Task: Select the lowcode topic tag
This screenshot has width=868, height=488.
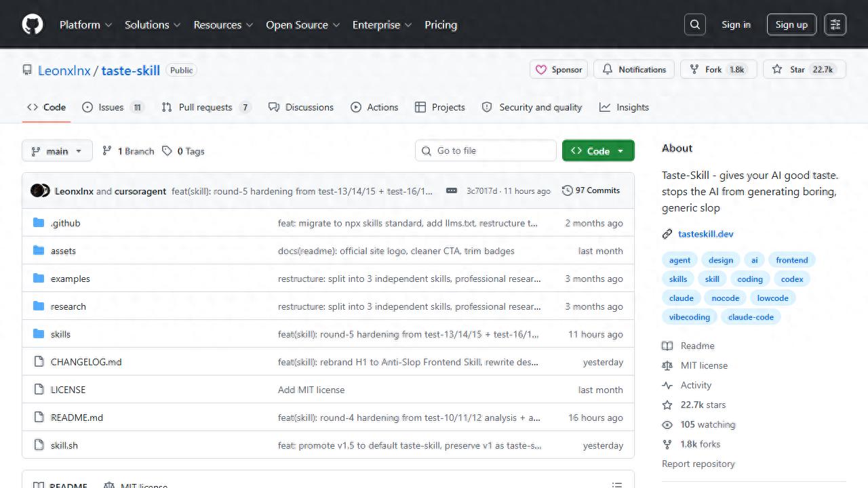Action: point(773,298)
